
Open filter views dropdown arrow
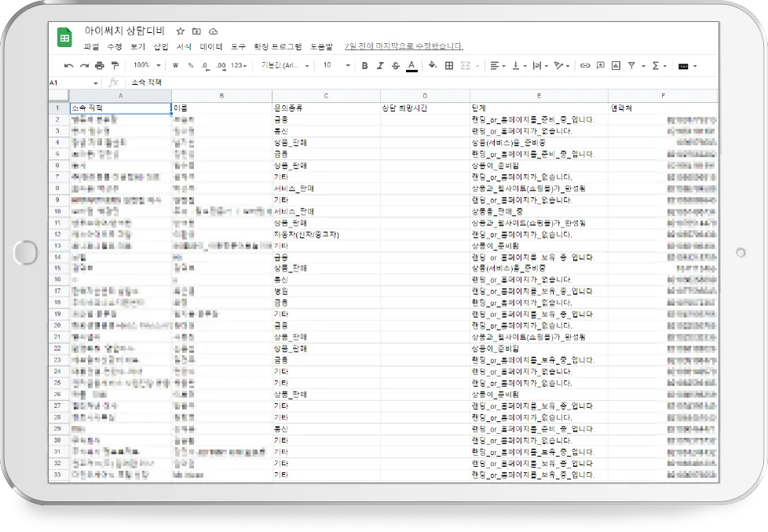point(643,66)
